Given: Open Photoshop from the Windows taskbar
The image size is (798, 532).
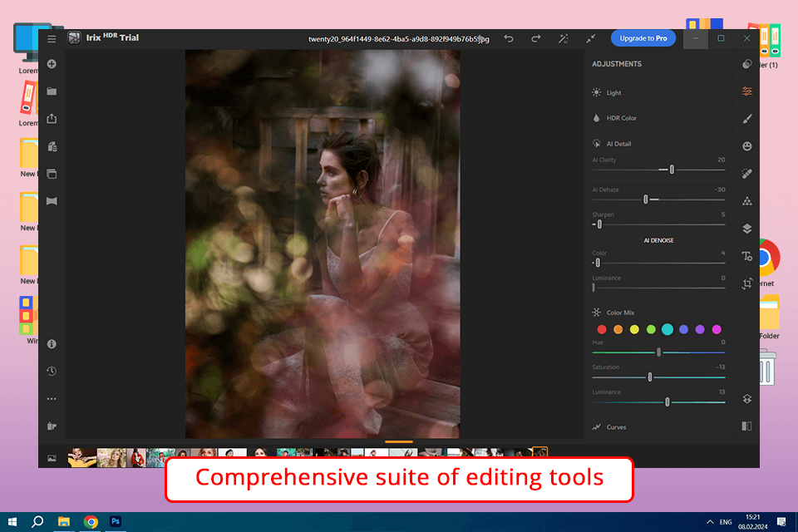Looking at the screenshot, I should [x=116, y=521].
